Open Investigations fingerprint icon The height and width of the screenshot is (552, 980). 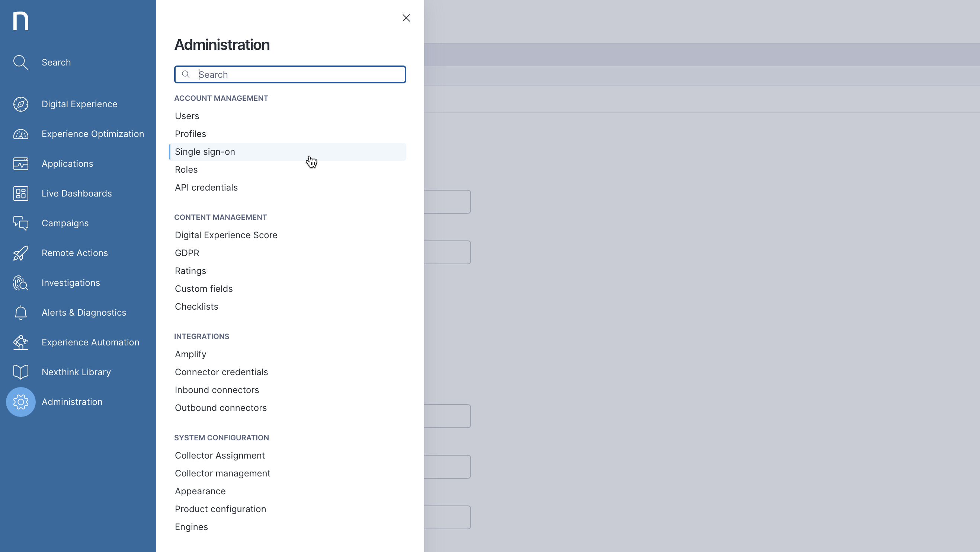(x=20, y=283)
